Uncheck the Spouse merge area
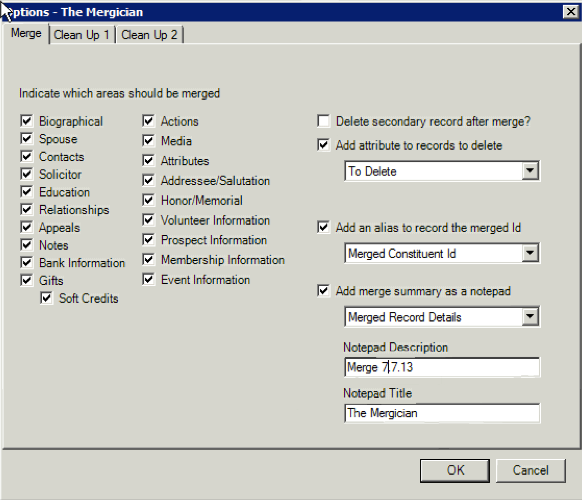The width and height of the screenshot is (582, 500). (x=27, y=138)
